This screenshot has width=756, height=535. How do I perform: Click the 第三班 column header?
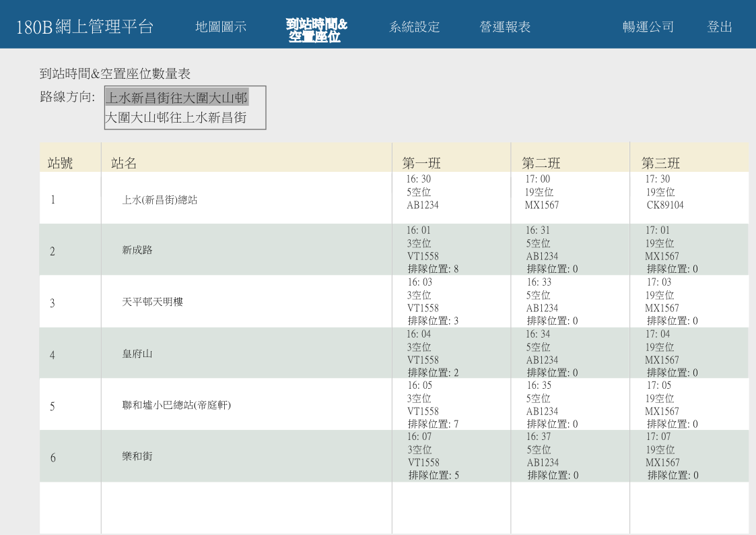(x=660, y=163)
